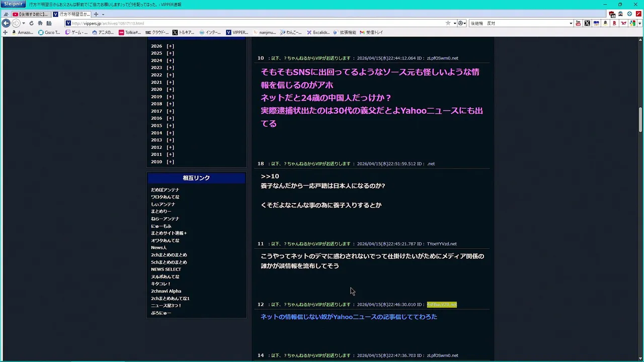The width and height of the screenshot is (644, 362).
Task: Reload the page with the refresh icon
Action: [x=31, y=23]
